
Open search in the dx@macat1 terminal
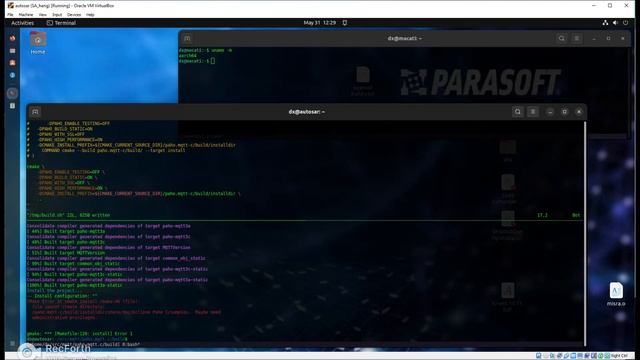[x=562, y=38]
